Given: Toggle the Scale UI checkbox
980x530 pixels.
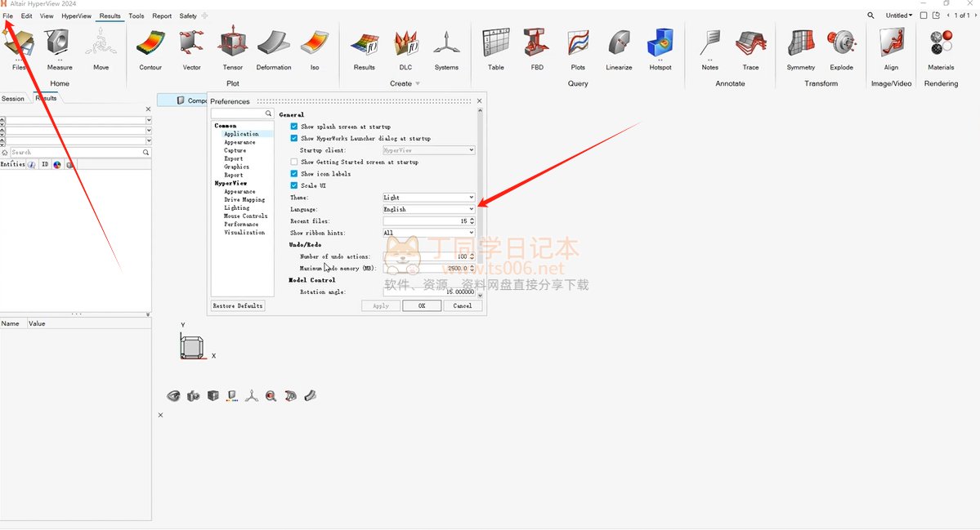Looking at the screenshot, I should [x=293, y=186].
